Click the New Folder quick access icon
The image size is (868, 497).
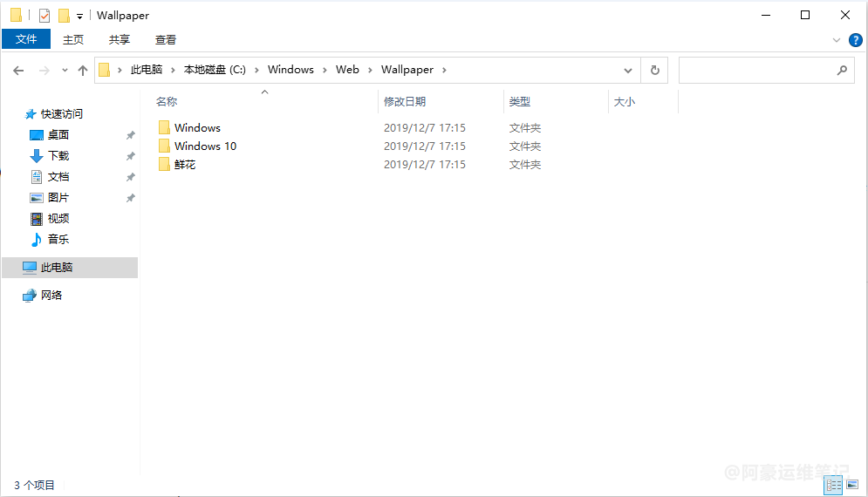[65, 16]
